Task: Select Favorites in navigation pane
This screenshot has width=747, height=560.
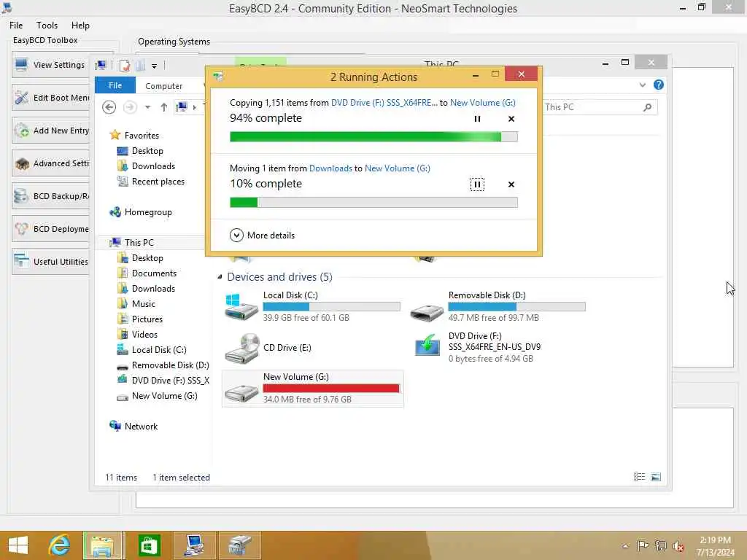Action: 141,135
